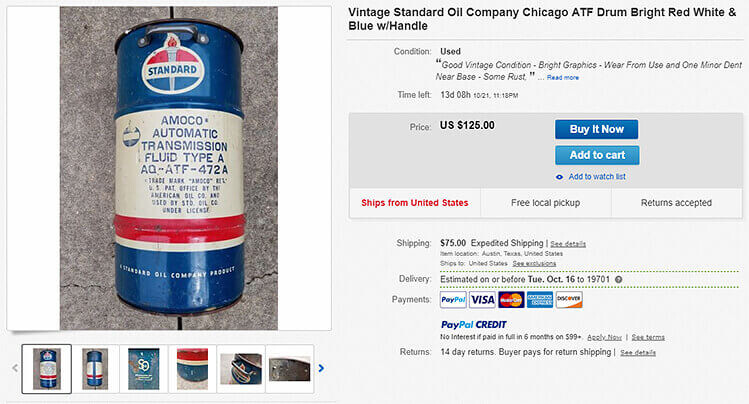Click the American Express card icon
Image resolution: width=749 pixels, height=404 pixels.
pyautogui.click(x=540, y=299)
